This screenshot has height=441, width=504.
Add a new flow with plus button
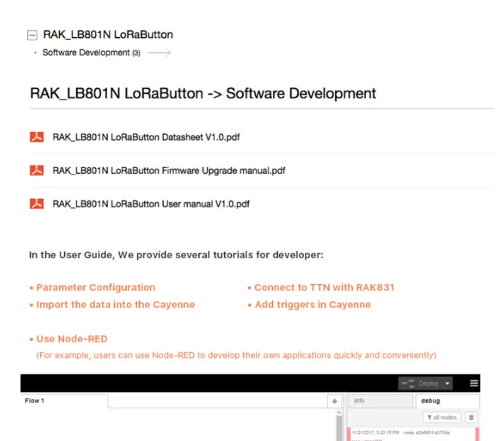[335, 401]
